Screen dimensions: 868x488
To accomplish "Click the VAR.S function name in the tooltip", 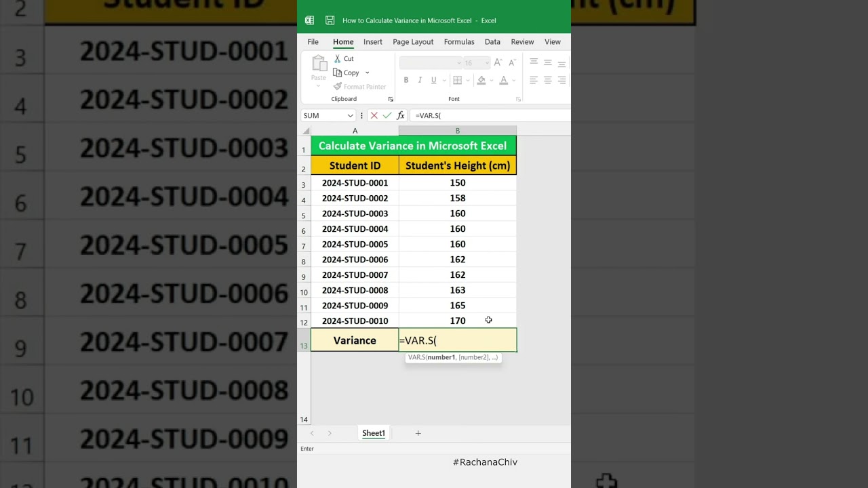I will [x=416, y=357].
